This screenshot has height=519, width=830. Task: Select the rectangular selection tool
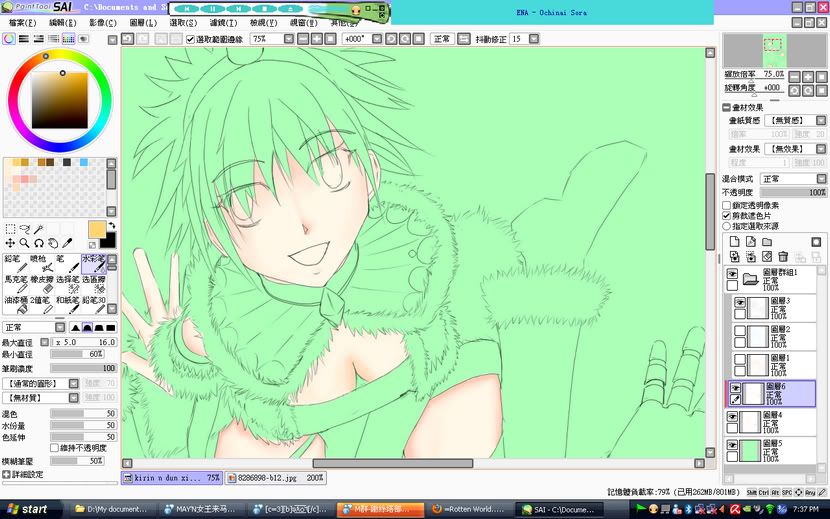[10, 229]
